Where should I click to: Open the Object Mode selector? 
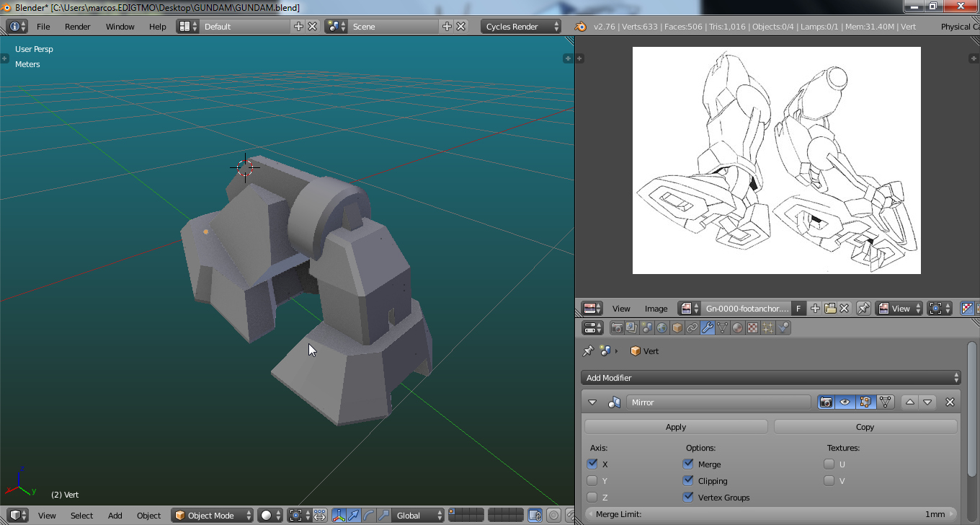(x=212, y=516)
